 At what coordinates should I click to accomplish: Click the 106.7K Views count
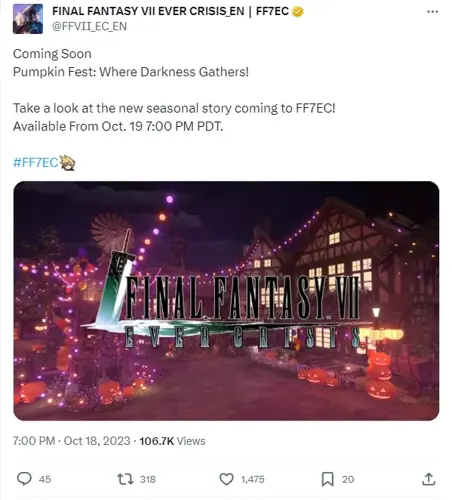pyautogui.click(x=172, y=441)
